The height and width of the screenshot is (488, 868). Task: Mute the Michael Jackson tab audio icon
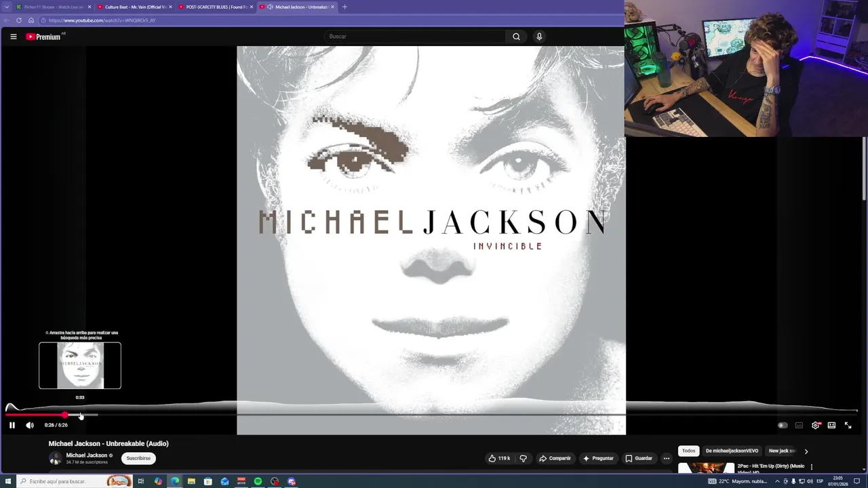click(270, 7)
